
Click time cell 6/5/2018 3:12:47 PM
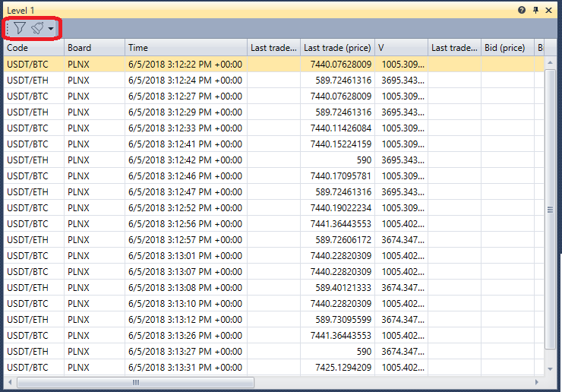tap(185, 192)
